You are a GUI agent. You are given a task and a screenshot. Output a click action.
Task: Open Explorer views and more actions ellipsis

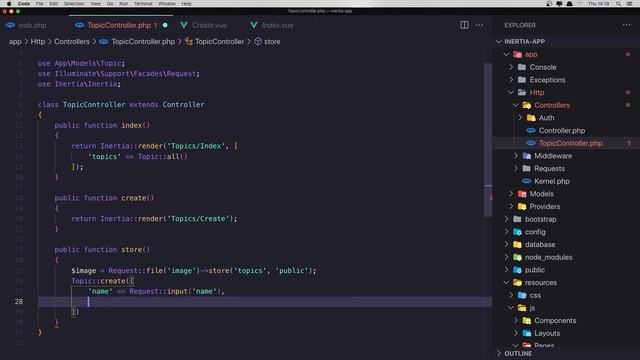[x=627, y=25]
